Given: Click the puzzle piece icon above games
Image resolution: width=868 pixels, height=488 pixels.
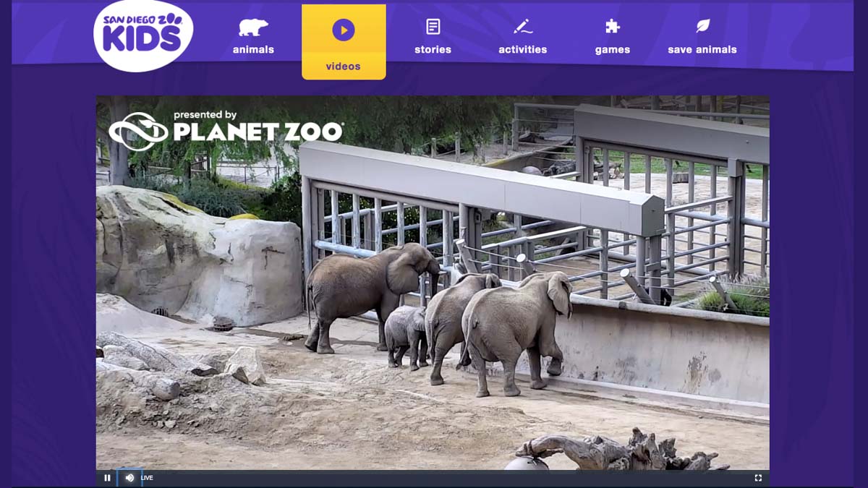Looking at the screenshot, I should (x=613, y=27).
